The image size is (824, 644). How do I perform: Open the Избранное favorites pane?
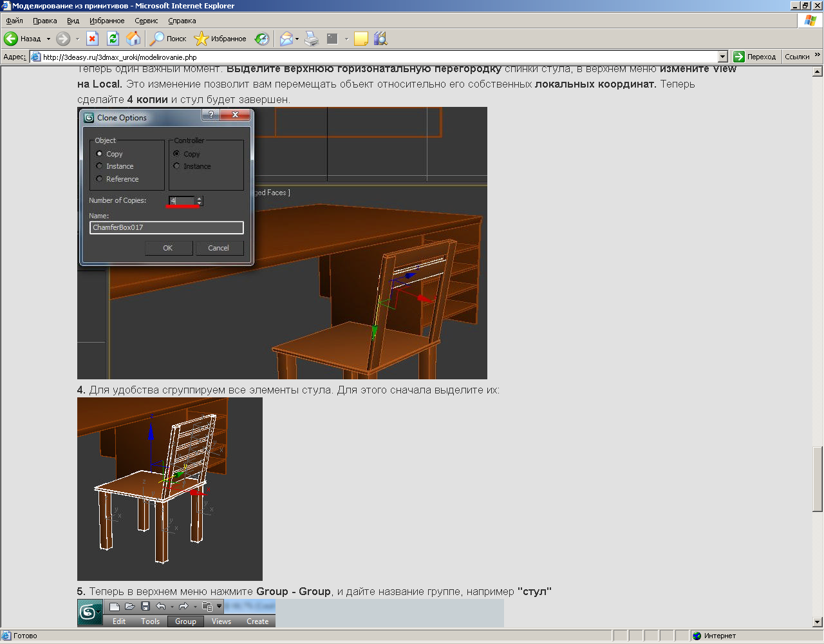[x=220, y=39]
